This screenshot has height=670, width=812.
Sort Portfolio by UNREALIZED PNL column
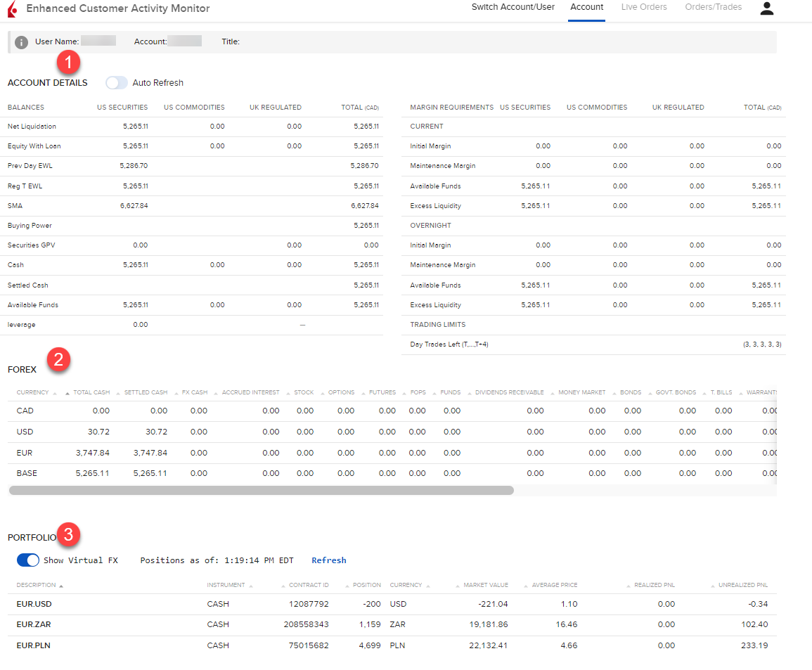pyautogui.click(x=742, y=585)
